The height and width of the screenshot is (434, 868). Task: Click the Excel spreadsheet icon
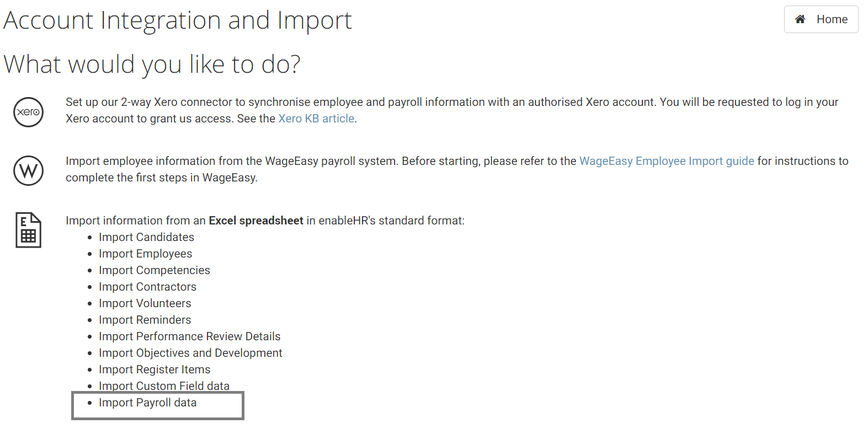[x=28, y=230]
